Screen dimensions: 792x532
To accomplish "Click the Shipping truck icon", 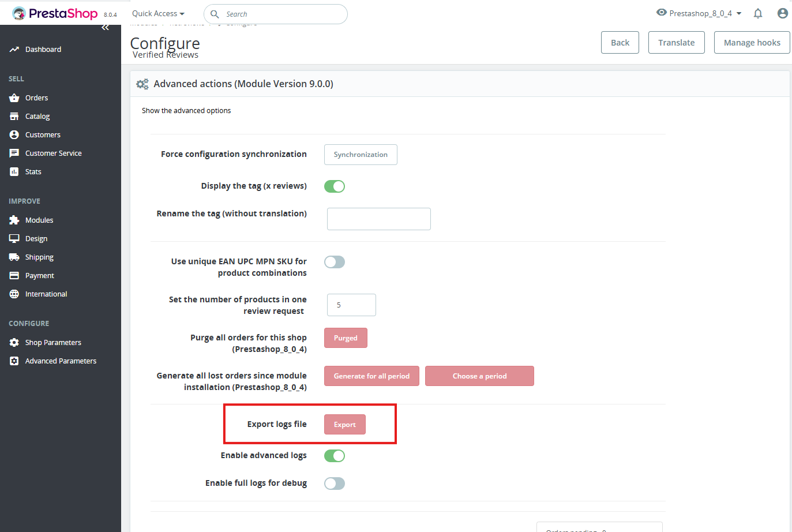I will (14, 257).
